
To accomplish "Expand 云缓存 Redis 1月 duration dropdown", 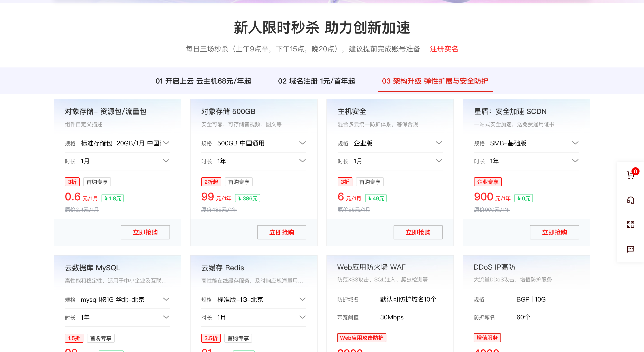I will click(303, 317).
